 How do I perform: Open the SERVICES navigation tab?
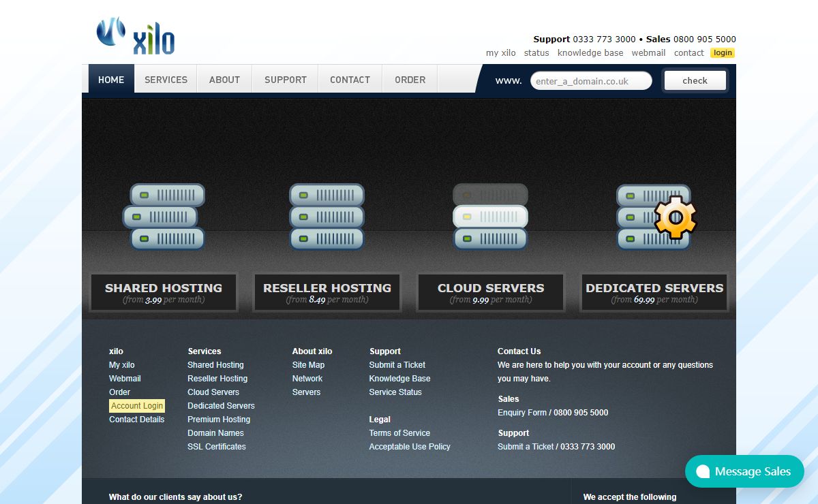click(166, 80)
